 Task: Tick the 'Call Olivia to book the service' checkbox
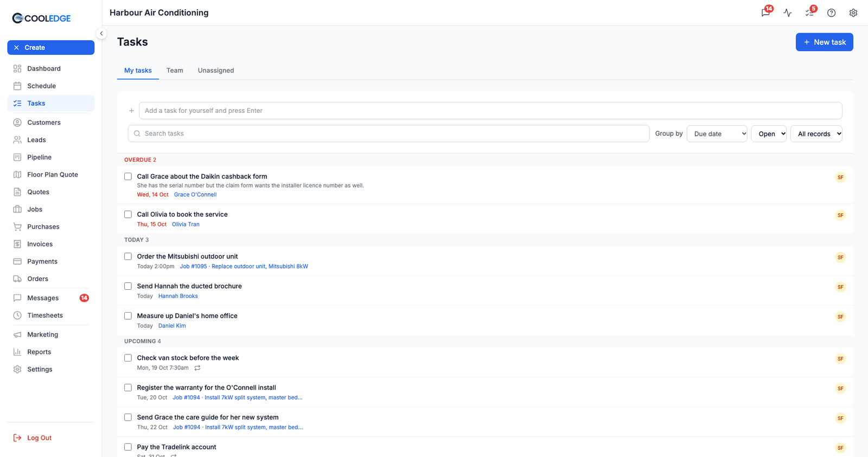pos(128,214)
